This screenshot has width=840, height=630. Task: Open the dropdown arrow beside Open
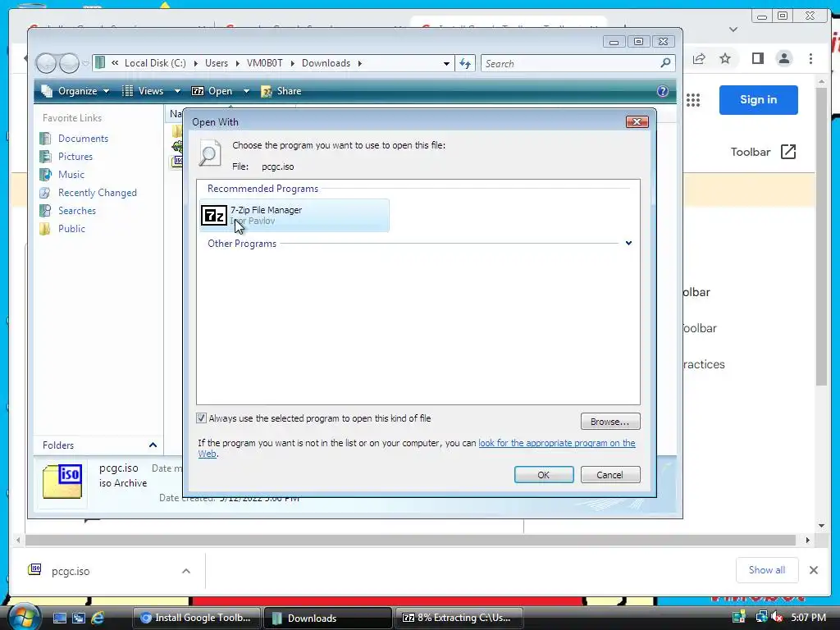246,91
